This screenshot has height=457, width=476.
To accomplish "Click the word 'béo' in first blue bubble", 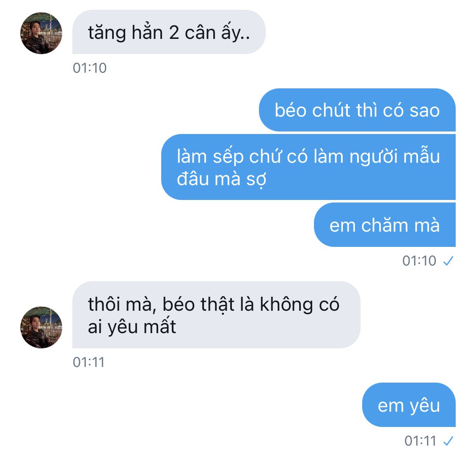I will pos(291,110).
